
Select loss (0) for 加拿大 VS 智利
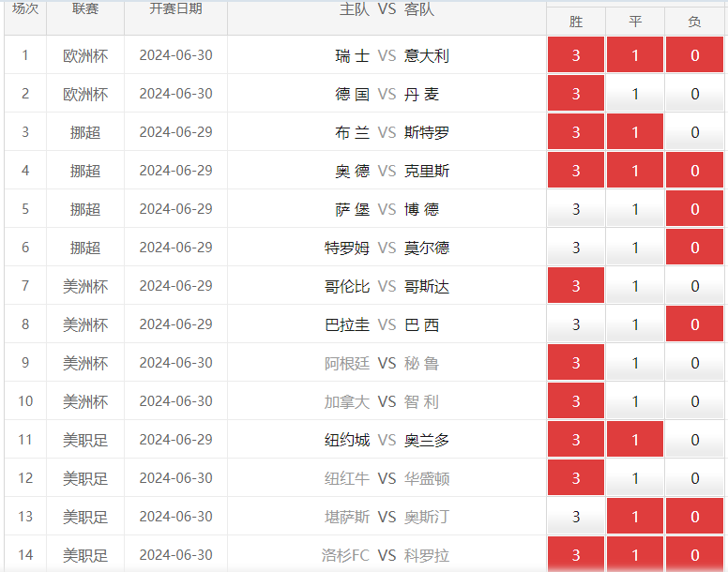[x=694, y=400]
